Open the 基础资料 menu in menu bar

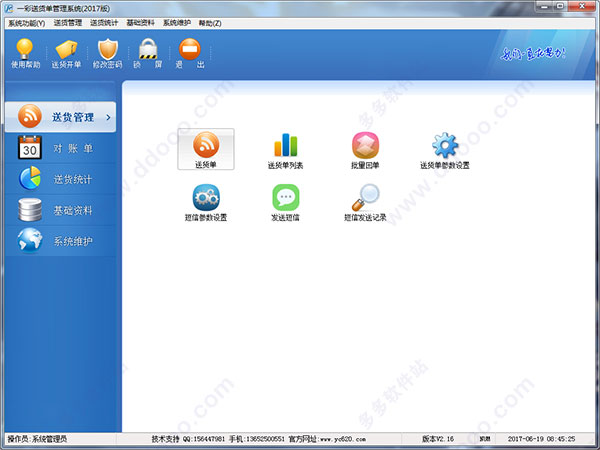(x=140, y=23)
